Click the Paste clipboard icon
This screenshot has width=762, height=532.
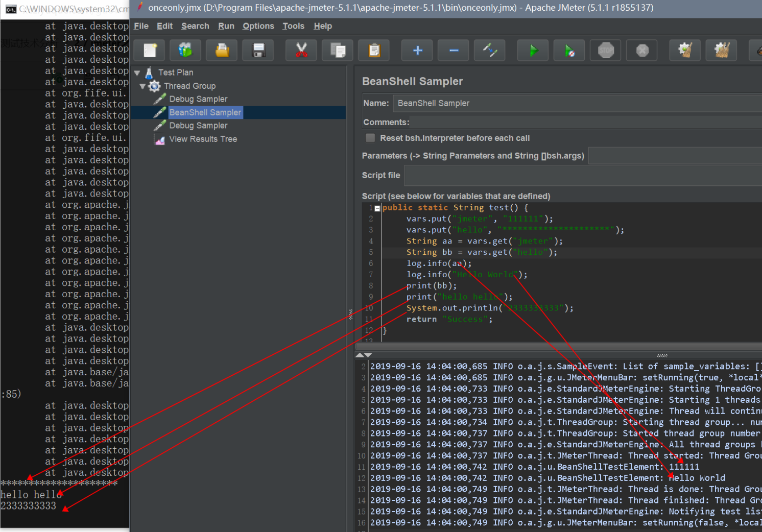click(x=374, y=50)
